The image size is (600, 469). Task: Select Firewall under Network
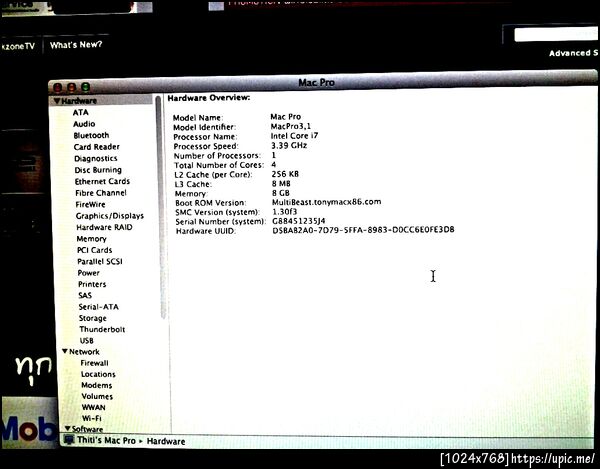point(95,363)
